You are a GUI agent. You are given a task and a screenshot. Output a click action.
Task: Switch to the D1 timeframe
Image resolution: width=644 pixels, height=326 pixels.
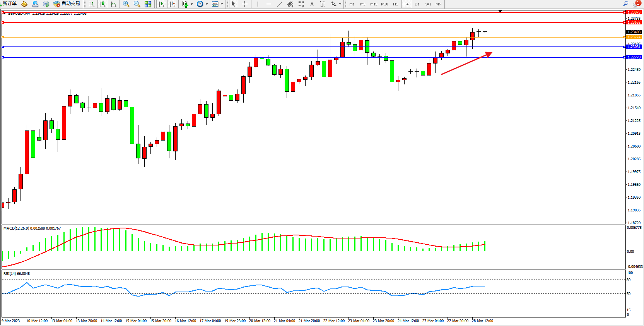point(417,4)
